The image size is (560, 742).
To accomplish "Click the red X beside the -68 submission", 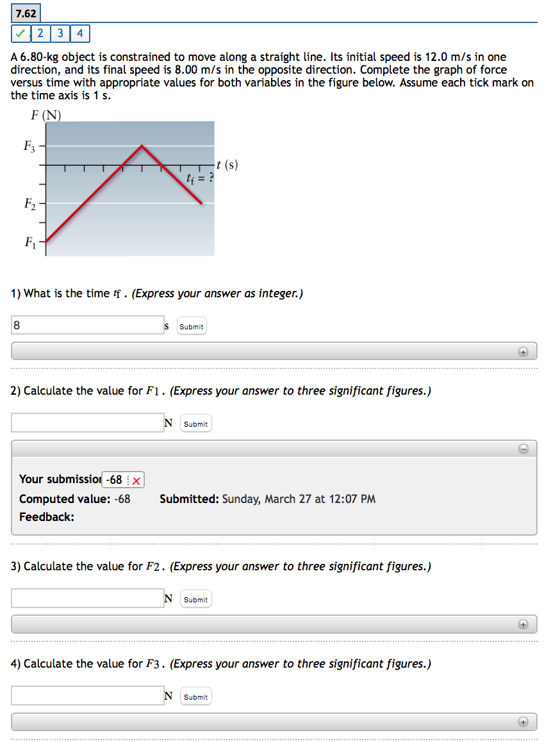I will (136, 480).
